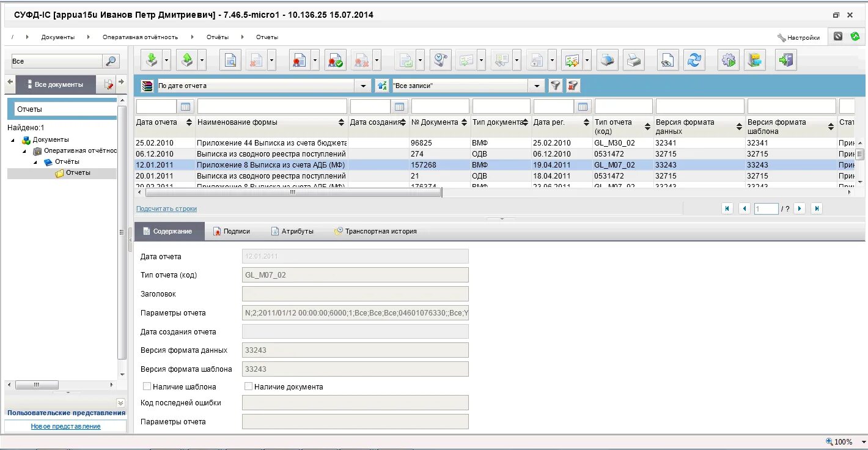The width and height of the screenshot is (868, 450).
Task: Click the yellow-blue server structure icon
Action: [x=755, y=60]
